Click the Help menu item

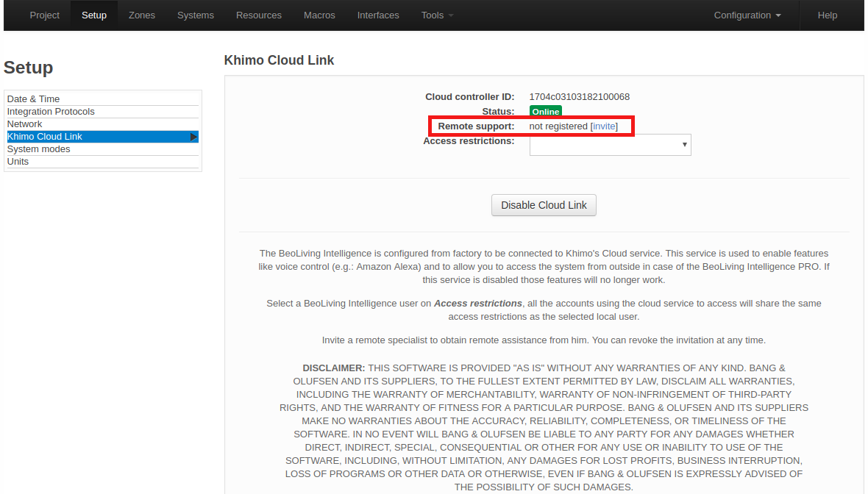click(x=828, y=15)
